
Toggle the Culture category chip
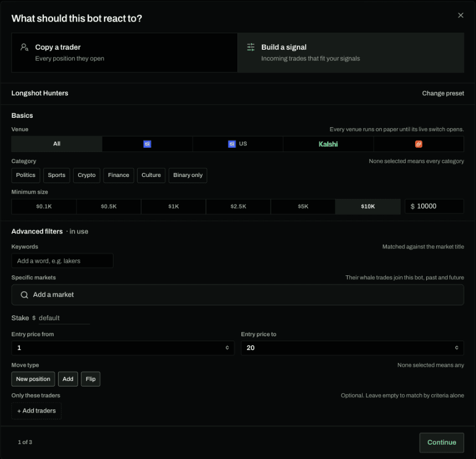coord(151,175)
